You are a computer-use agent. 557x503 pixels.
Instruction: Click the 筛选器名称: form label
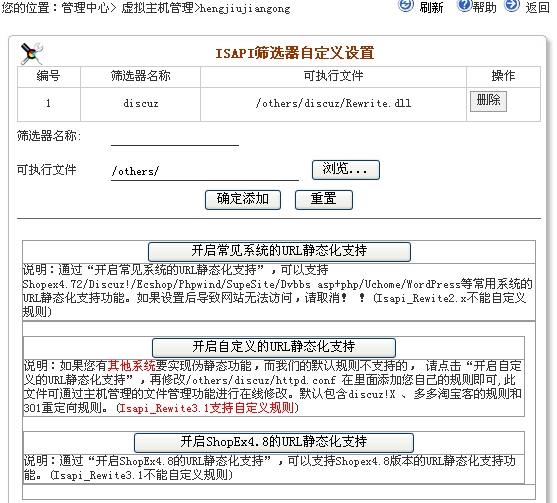click(x=49, y=136)
